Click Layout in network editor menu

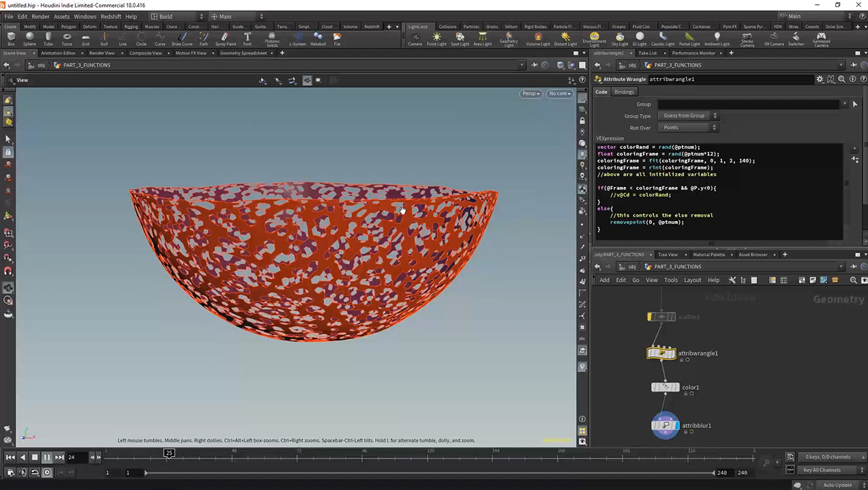click(x=693, y=280)
